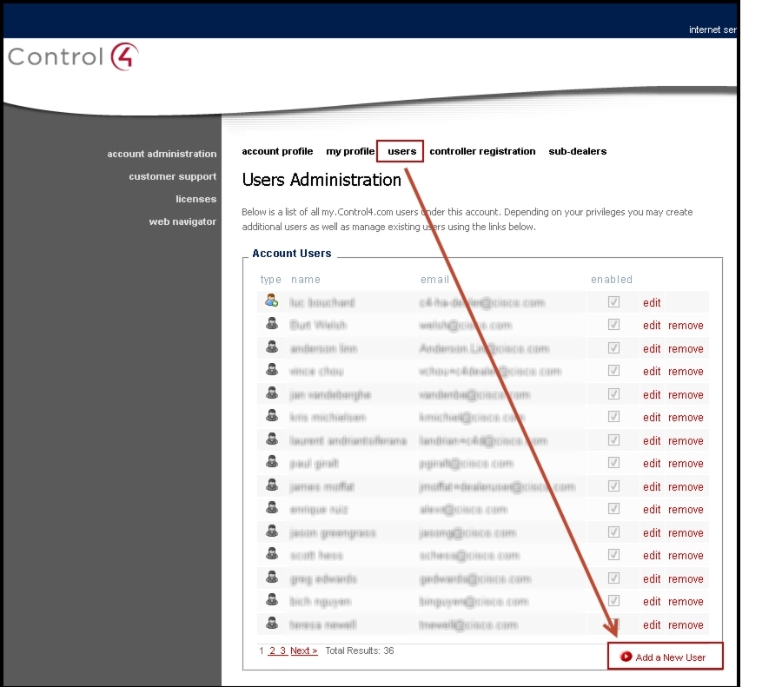Uncheck enabled box in anderson lim row
The width and height of the screenshot is (782, 700).
(614, 348)
